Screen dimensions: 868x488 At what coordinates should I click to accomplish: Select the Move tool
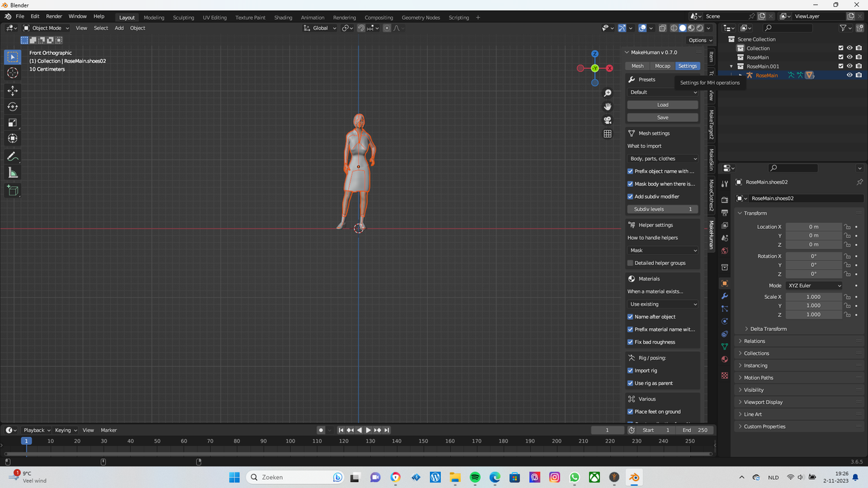pos(13,91)
